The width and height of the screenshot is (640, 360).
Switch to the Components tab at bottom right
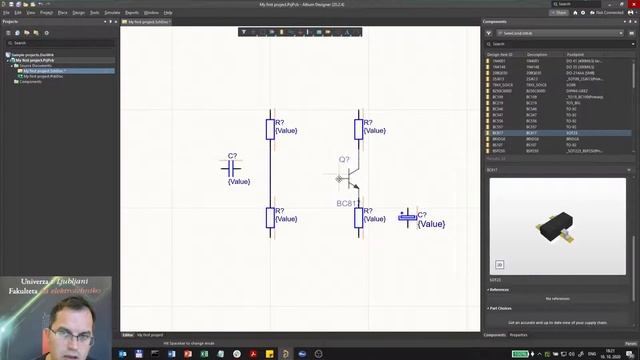click(494, 335)
